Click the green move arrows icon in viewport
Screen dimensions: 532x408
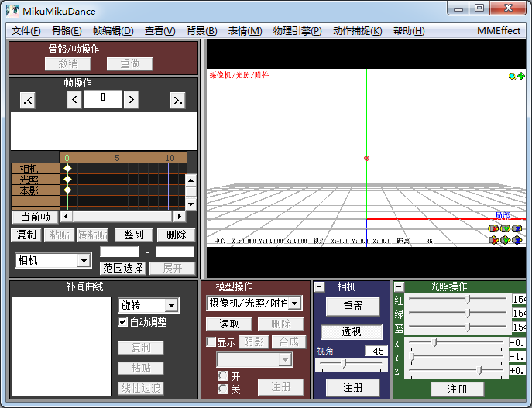tap(521, 76)
